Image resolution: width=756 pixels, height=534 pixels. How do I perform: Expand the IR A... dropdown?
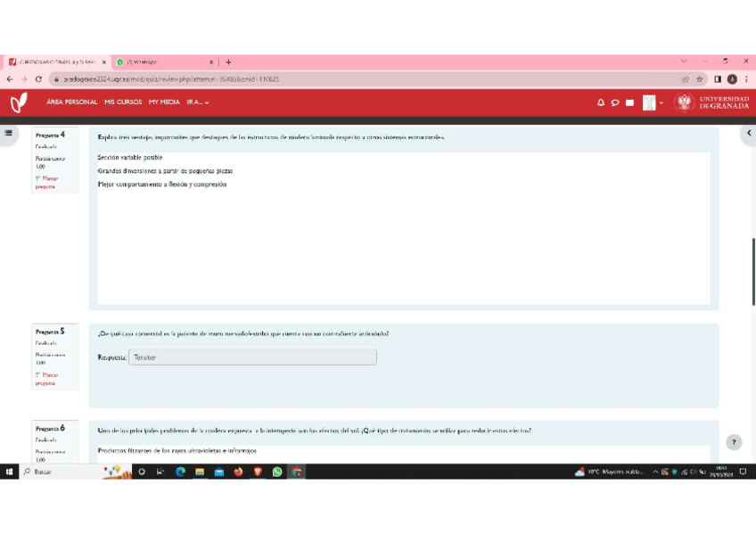[198, 103]
